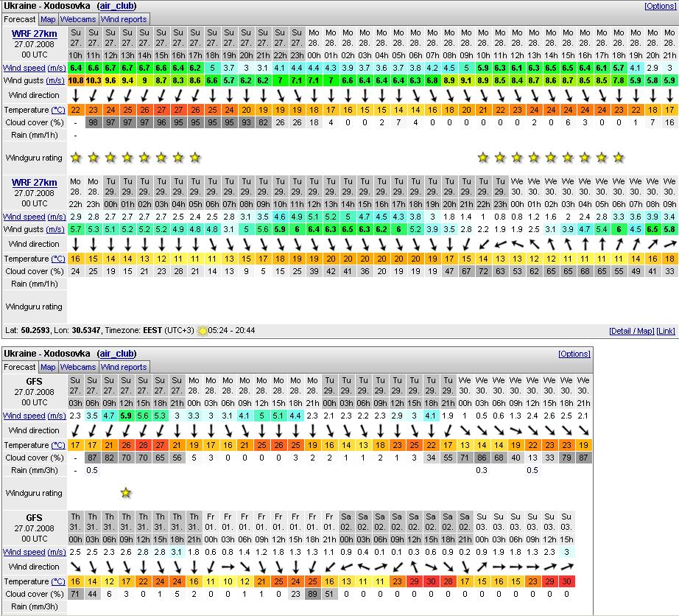Viewport: 679px width, 616px height.
Task: Click the first wind direction arrow in top WRF table
Action: tap(75, 96)
